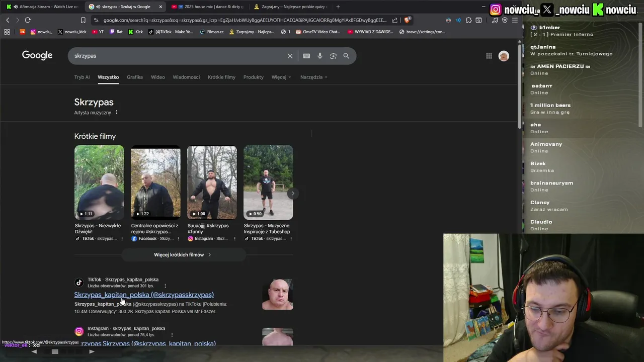Image resolution: width=644 pixels, height=362 pixels.
Task: Show next short videos with the arrow
Action: click(292, 194)
